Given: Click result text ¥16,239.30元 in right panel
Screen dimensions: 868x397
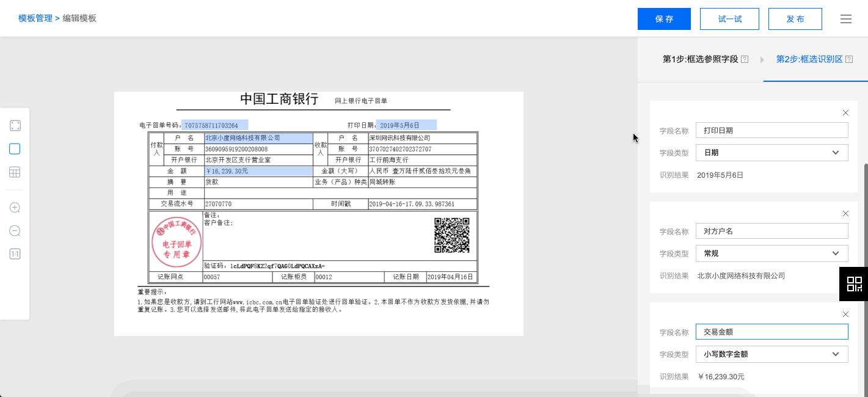Looking at the screenshot, I should click(721, 376).
